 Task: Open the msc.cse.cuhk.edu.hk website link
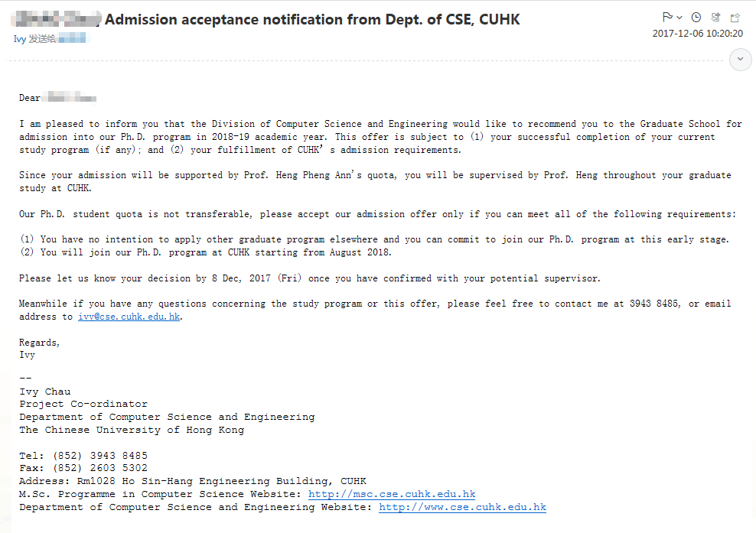[392, 494]
